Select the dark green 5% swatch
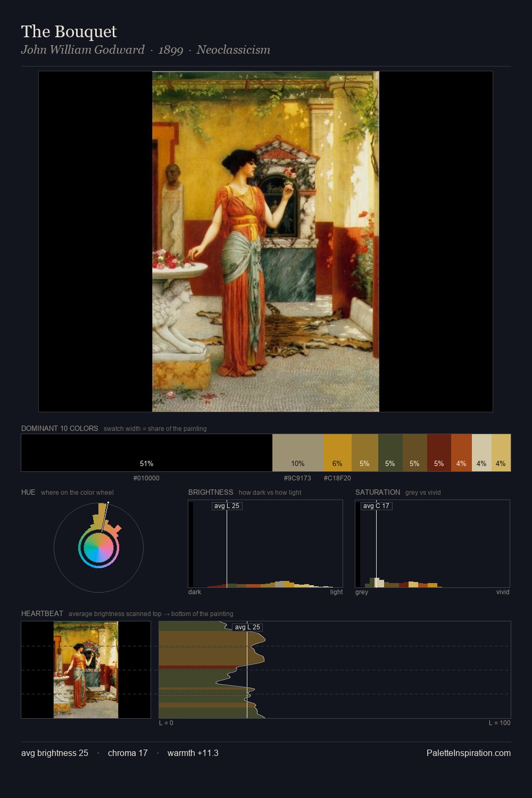 pos(390,453)
